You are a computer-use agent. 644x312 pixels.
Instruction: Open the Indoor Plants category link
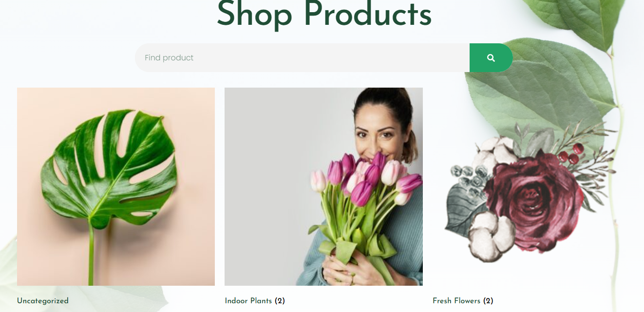[x=248, y=301]
